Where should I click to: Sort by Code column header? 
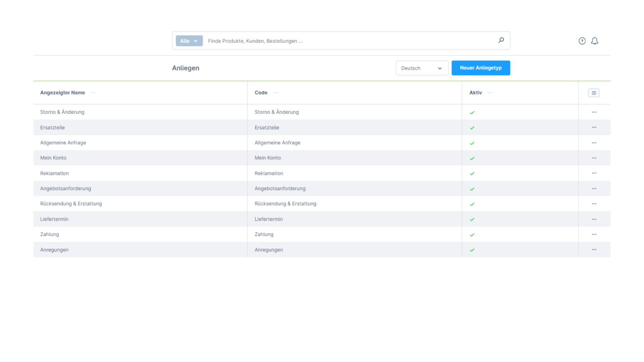pos(261,93)
